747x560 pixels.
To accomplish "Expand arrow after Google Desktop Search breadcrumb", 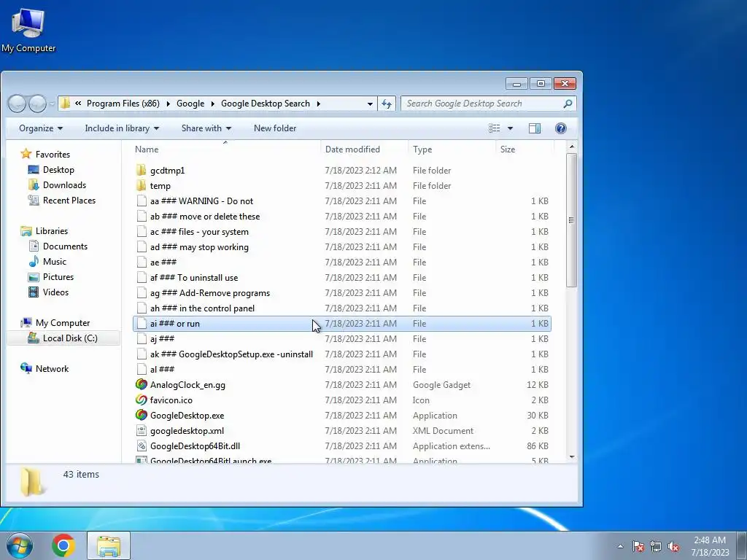I will 318,104.
